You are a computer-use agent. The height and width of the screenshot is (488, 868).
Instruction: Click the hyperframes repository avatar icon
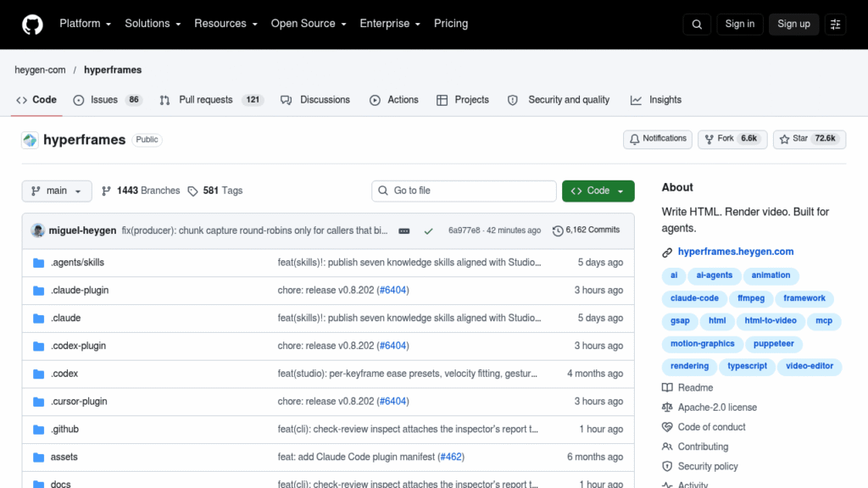tap(30, 140)
